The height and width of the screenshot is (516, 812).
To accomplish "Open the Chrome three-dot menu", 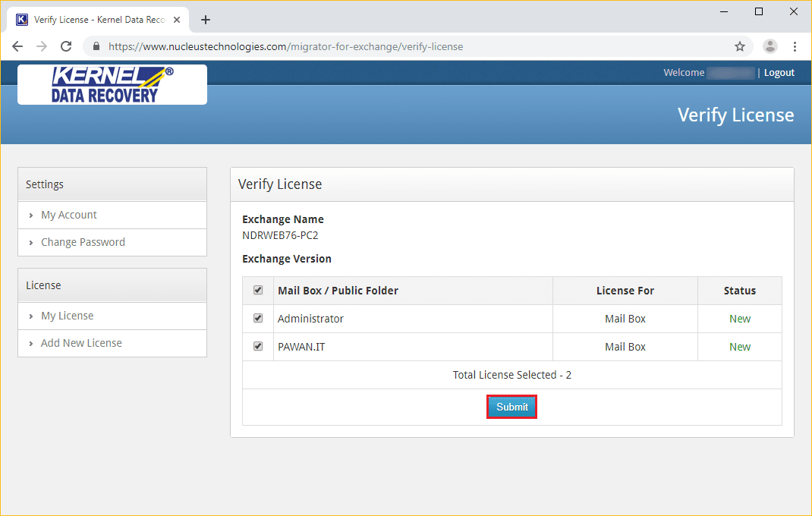I will [x=795, y=46].
